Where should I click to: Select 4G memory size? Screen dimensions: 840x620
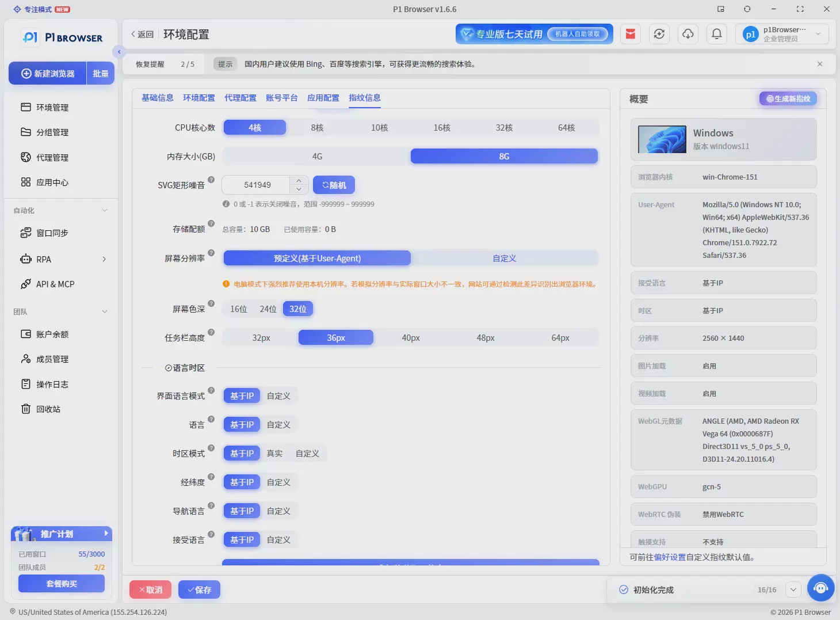317,156
